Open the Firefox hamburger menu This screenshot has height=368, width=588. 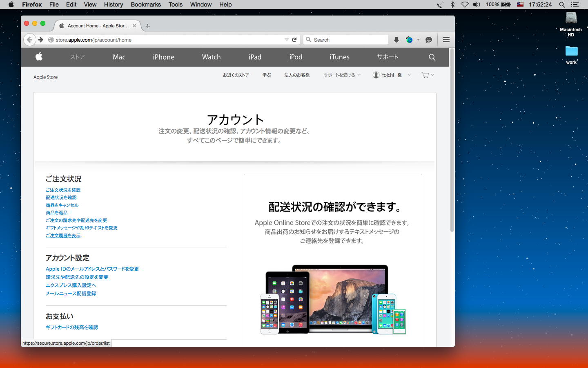click(446, 40)
